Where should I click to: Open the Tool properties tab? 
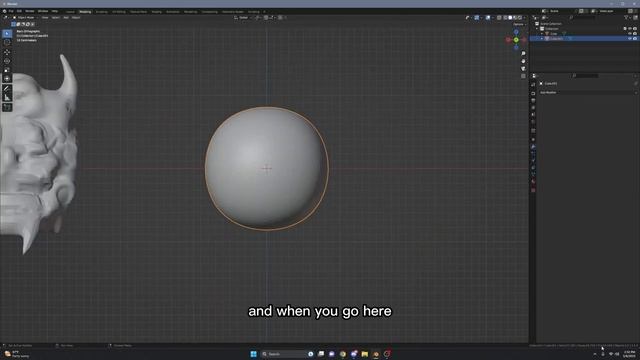pos(533,84)
